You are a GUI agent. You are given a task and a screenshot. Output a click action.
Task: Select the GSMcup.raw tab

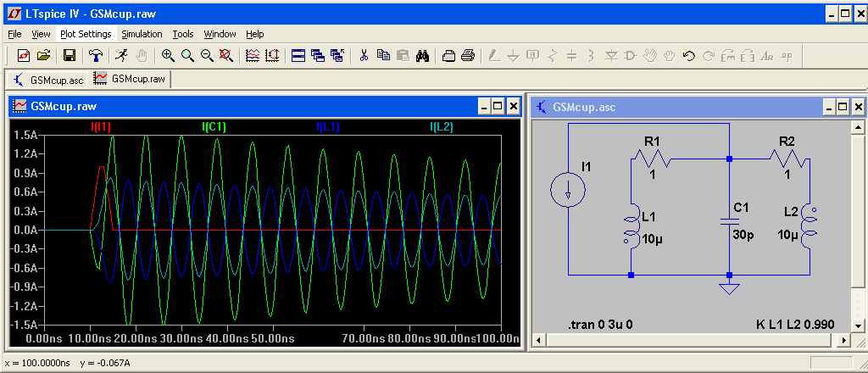(x=131, y=79)
